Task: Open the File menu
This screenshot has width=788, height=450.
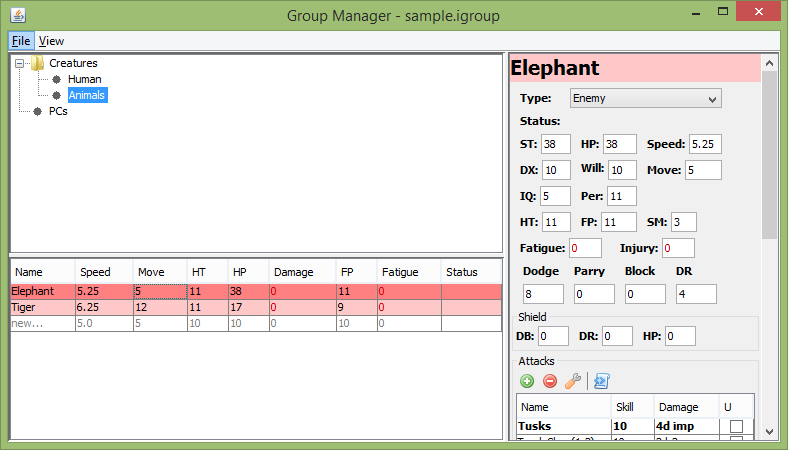Action: coord(21,41)
